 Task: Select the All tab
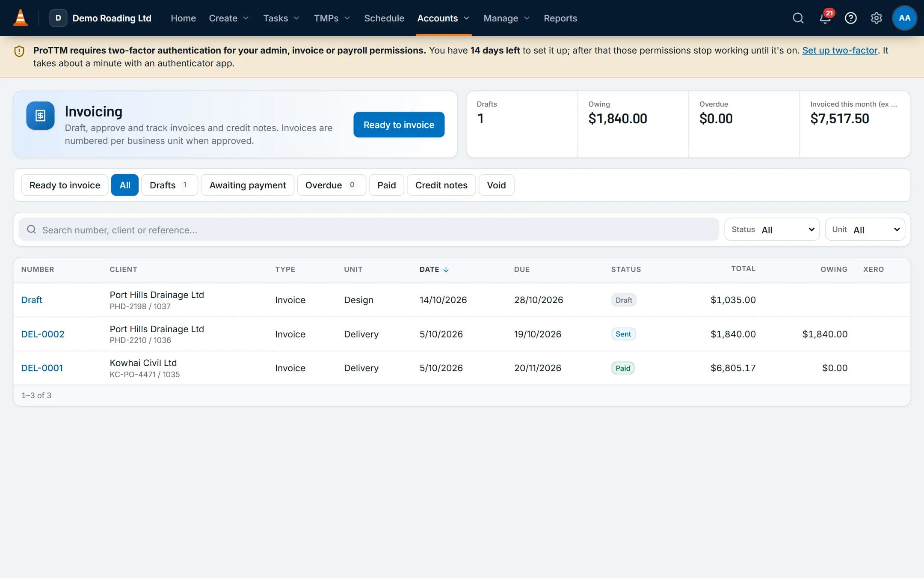125,185
